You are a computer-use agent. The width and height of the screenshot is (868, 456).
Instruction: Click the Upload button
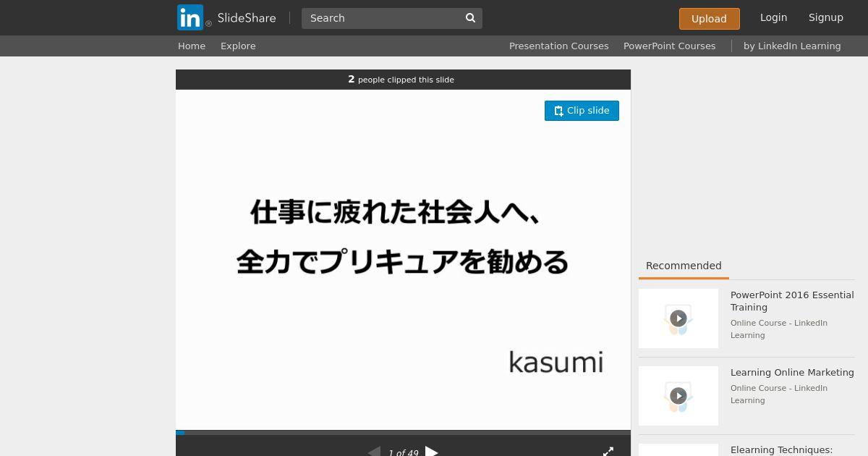click(x=709, y=19)
